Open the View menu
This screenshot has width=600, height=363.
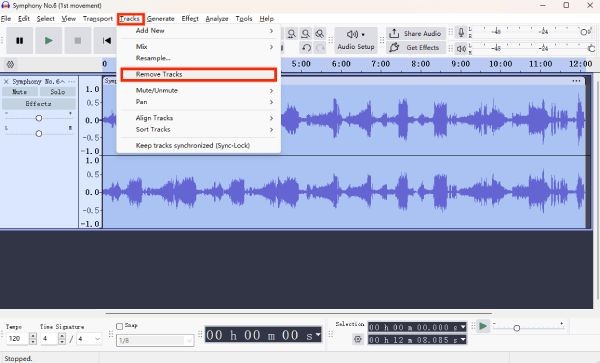click(68, 18)
